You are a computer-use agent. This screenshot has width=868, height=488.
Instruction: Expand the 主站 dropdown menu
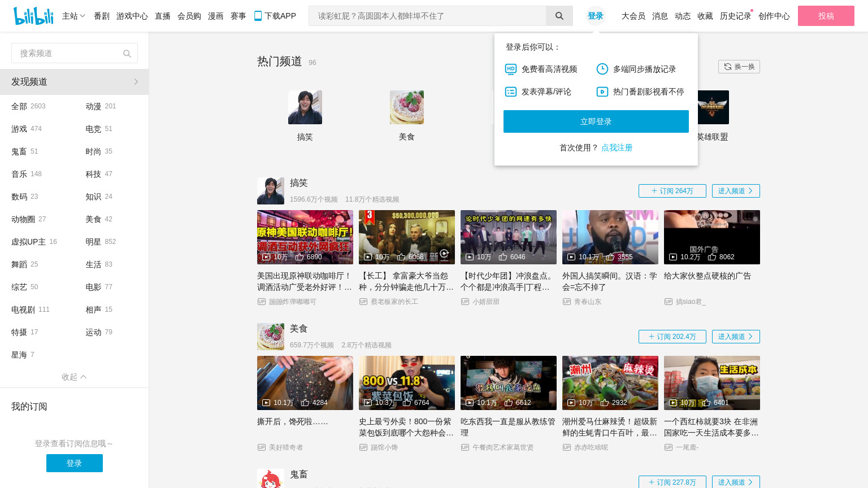click(x=74, y=16)
